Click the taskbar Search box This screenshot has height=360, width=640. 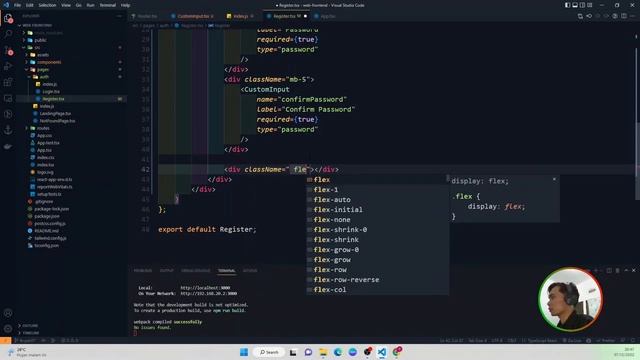[x=269, y=352]
